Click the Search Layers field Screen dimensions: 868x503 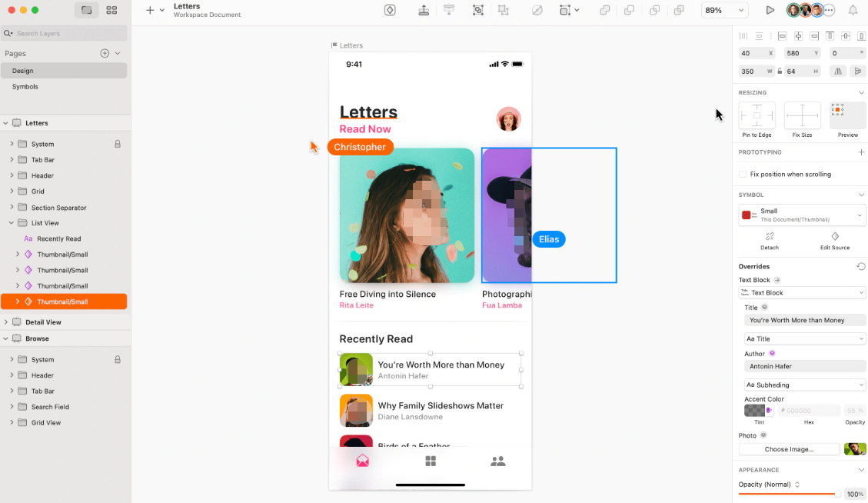point(64,33)
